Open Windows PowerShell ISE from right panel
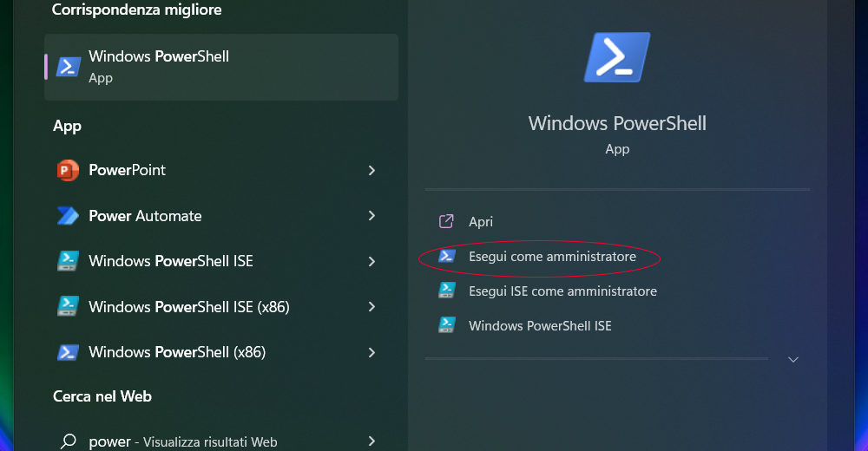This screenshot has height=451, width=868. [x=540, y=326]
